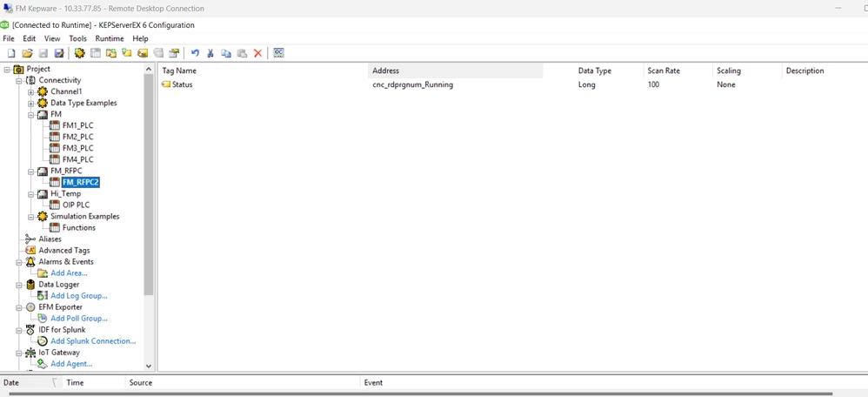
Task: Click the tree scrollbar down arrow
Action: point(149,366)
